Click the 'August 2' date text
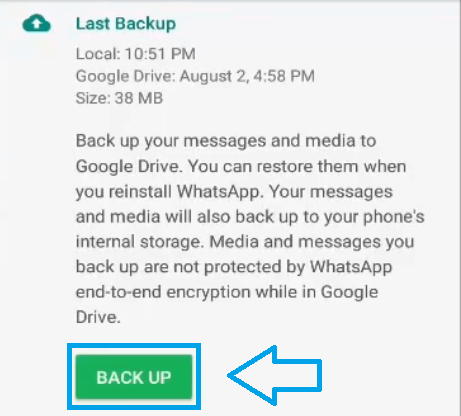This screenshot has width=461, height=416. point(212,77)
